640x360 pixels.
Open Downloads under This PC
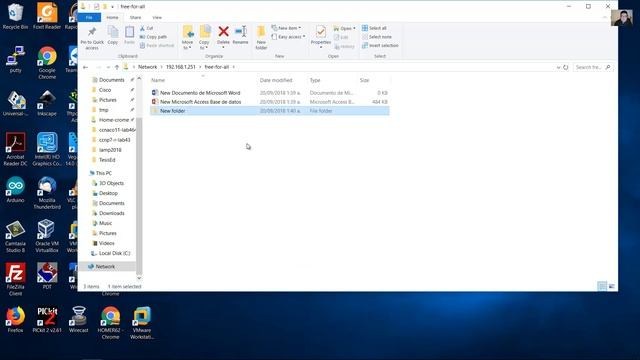[111, 213]
